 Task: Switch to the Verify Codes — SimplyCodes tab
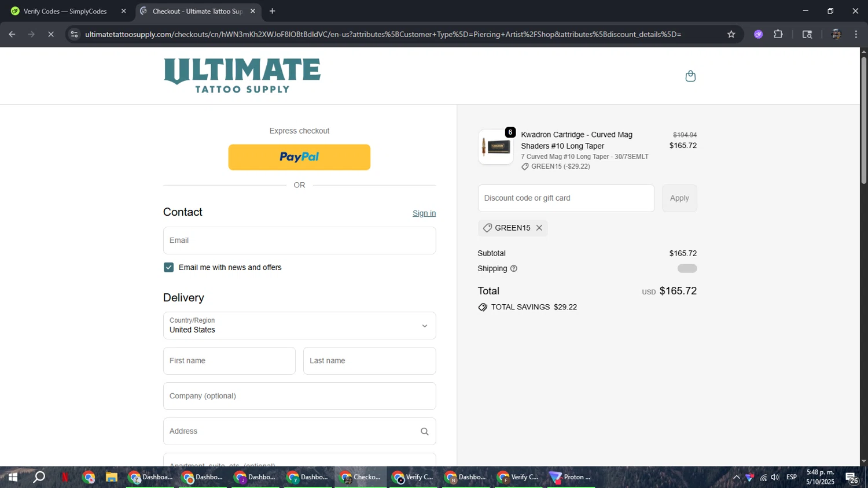(65, 11)
